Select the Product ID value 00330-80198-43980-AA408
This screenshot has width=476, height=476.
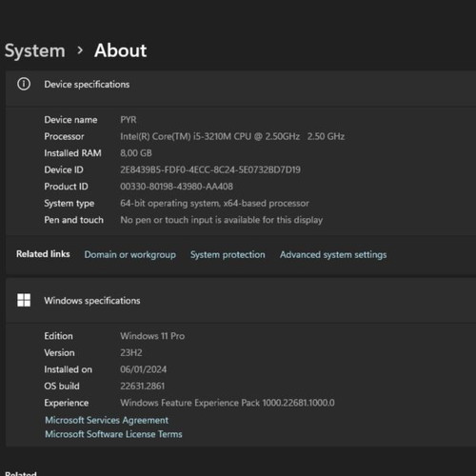click(176, 187)
